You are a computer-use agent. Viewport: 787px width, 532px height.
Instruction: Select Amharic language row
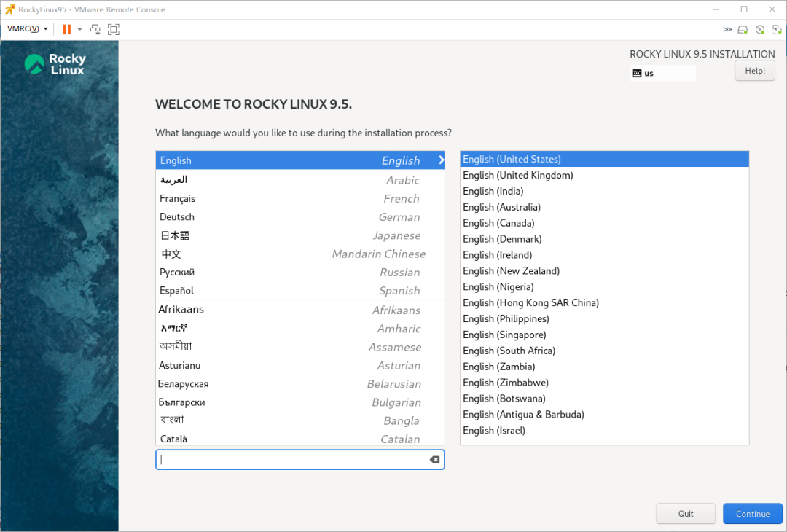(x=300, y=328)
